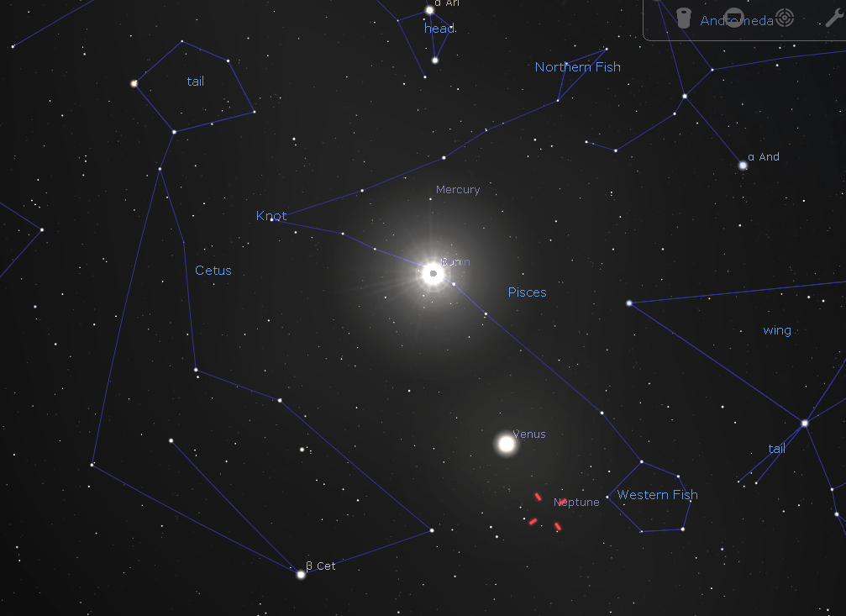Open Oculars settings via wrench icon
846x616 pixels.
pos(833,18)
